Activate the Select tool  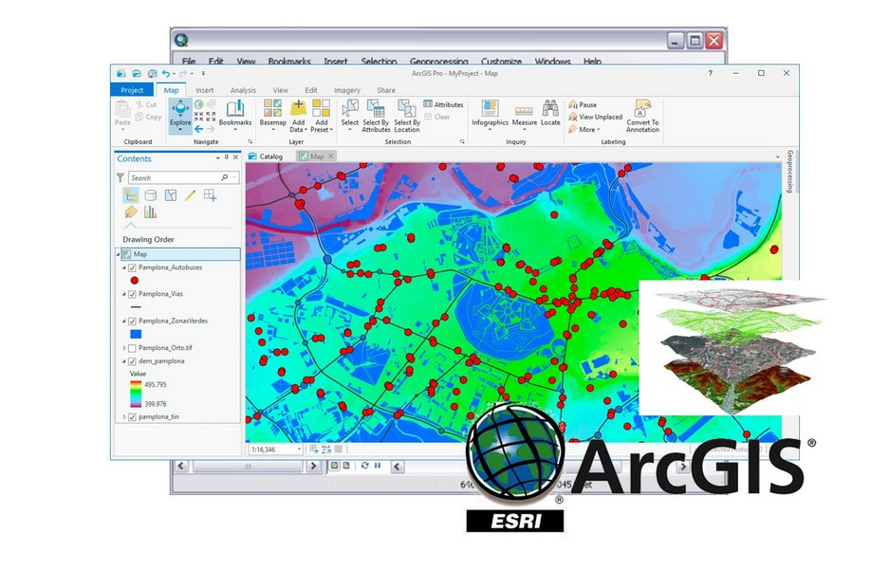pyautogui.click(x=350, y=115)
